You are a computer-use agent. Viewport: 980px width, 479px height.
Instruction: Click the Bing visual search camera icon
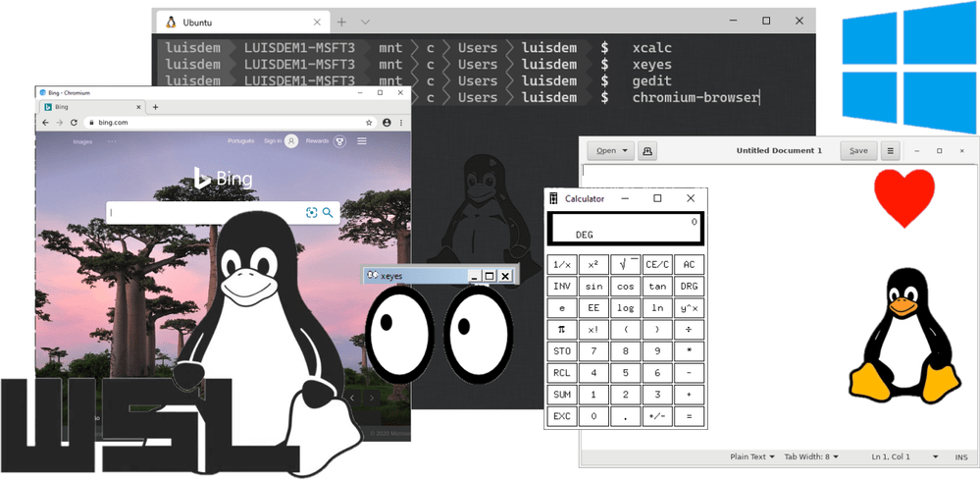(311, 213)
